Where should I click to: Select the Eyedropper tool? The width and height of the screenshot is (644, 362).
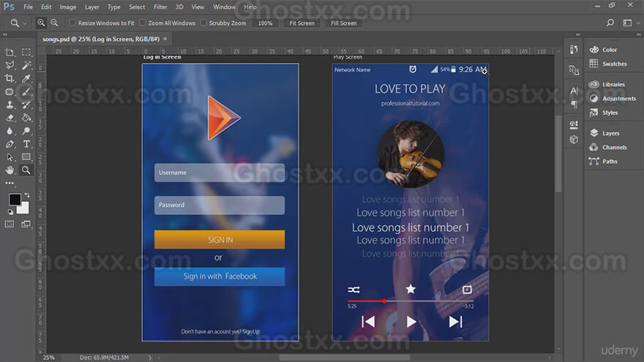[x=26, y=78]
